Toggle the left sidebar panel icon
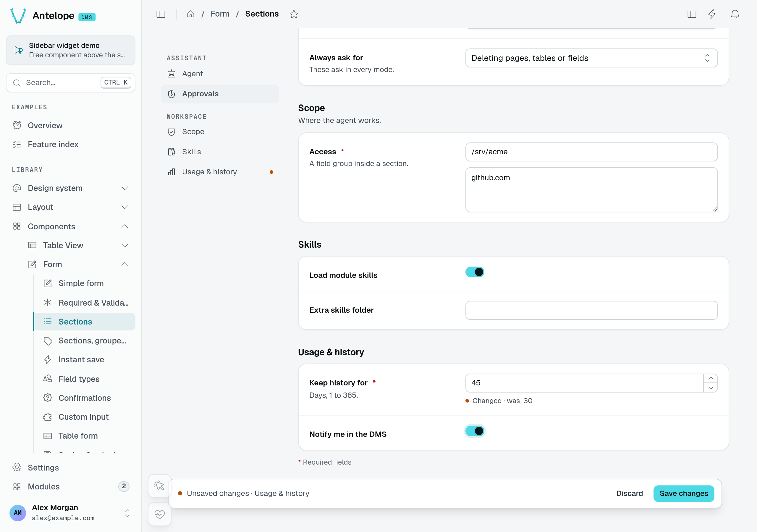757x532 pixels. (161, 14)
